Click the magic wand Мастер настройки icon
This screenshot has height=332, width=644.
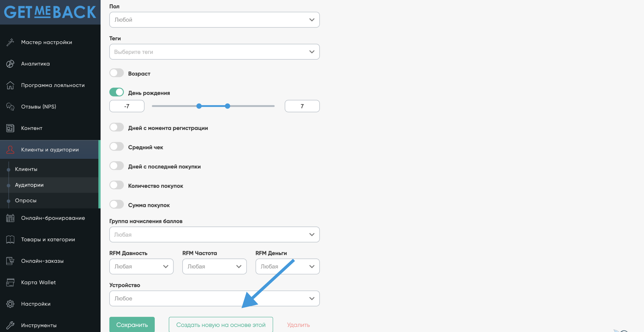pos(10,42)
